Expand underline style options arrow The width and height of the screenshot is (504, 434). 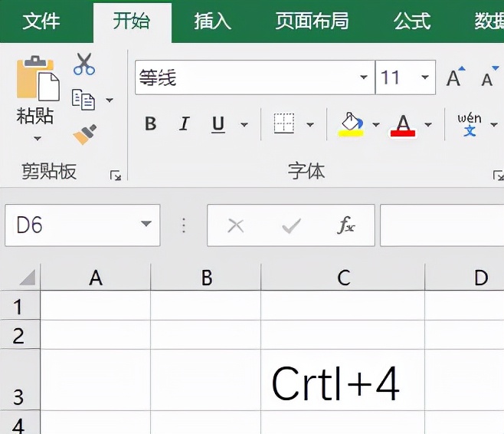(244, 124)
